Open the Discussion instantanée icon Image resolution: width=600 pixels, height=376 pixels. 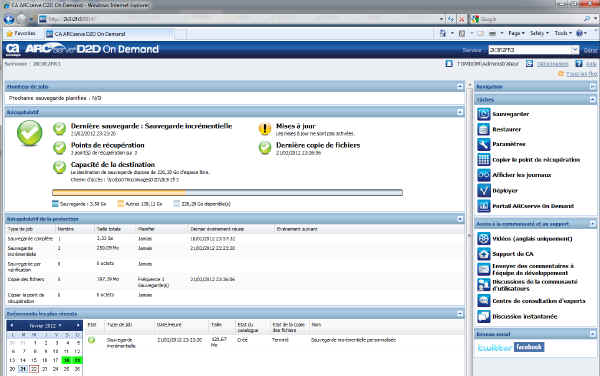click(x=484, y=316)
